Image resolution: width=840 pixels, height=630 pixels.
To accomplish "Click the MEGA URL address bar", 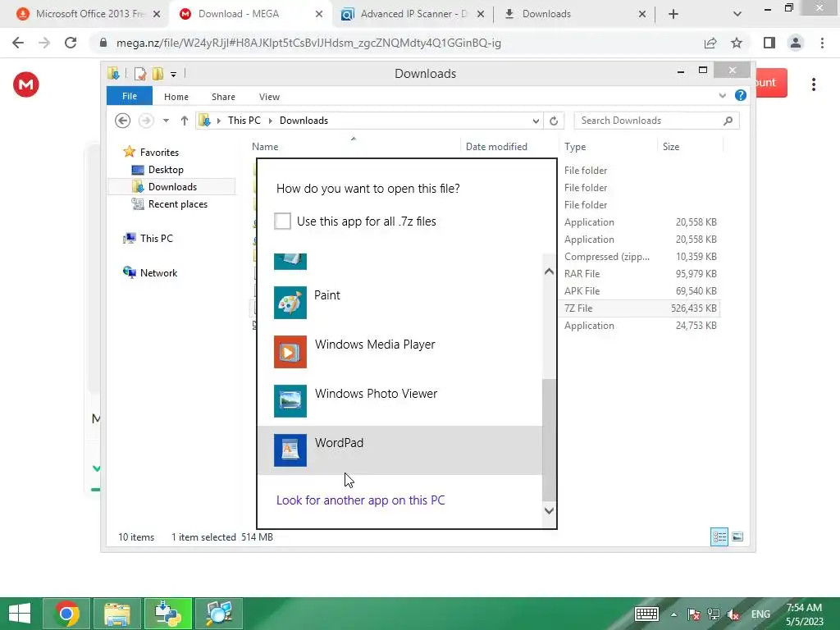I will coord(309,43).
